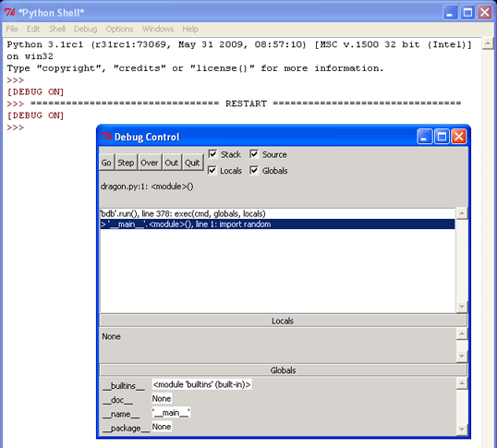Open the Options menu
This screenshot has height=448, width=497.
pyautogui.click(x=119, y=29)
